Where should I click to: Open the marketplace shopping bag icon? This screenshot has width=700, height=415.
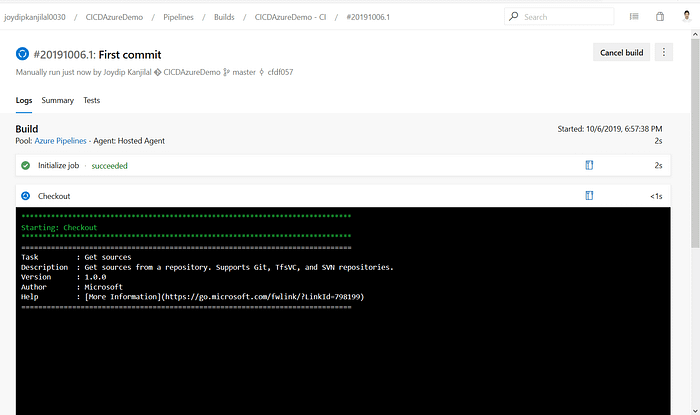[660, 17]
